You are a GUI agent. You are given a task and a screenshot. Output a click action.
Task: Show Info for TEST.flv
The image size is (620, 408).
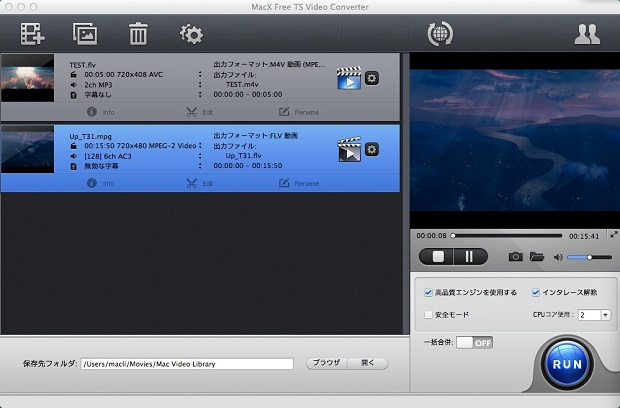point(100,112)
